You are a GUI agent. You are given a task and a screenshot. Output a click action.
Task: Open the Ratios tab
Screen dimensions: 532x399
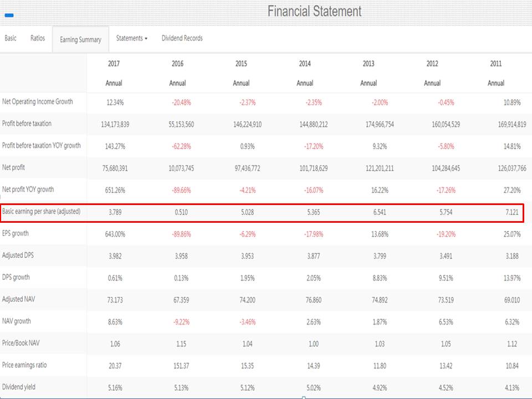(x=37, y=38)
